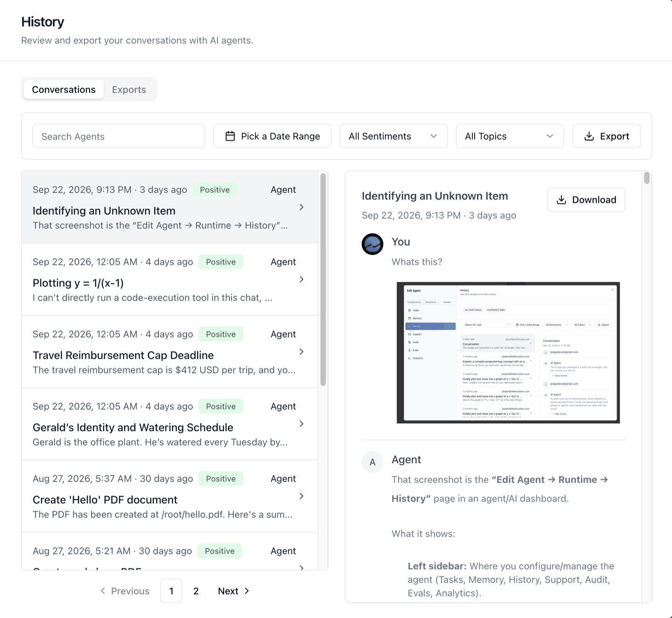Click the download icon in the Download button
Image resolution: width=672 pixels, height=618 pixels.
pos(561,200)
